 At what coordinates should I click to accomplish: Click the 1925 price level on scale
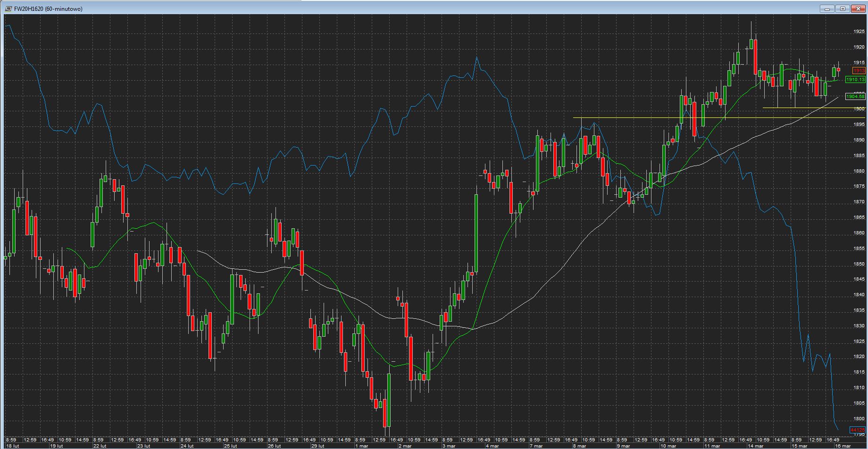(x=859, y=32)
